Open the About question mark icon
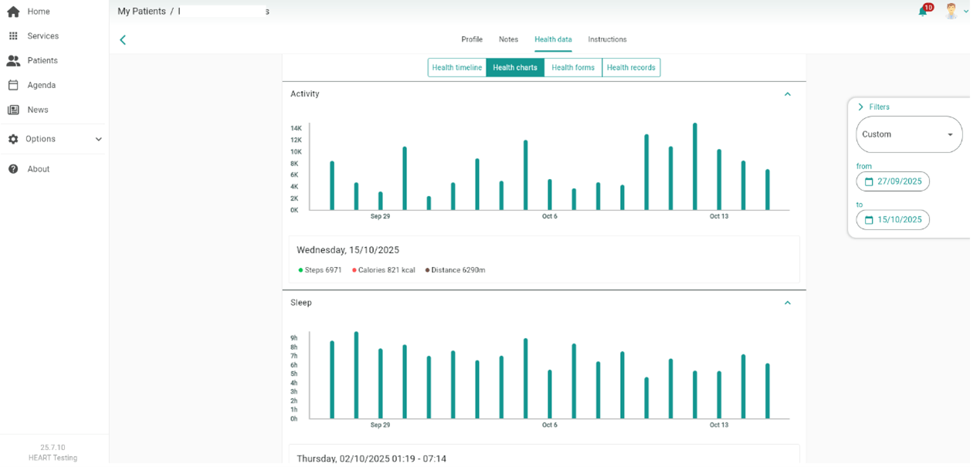Screen dimensions: 980x467 pyautogui.click(x=13, y=169)
